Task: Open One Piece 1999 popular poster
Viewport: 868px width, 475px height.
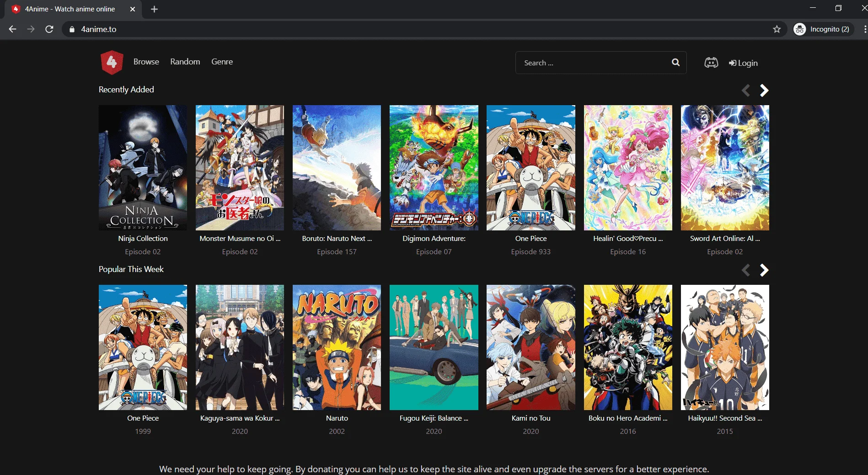Action: [x=143, y=347]
